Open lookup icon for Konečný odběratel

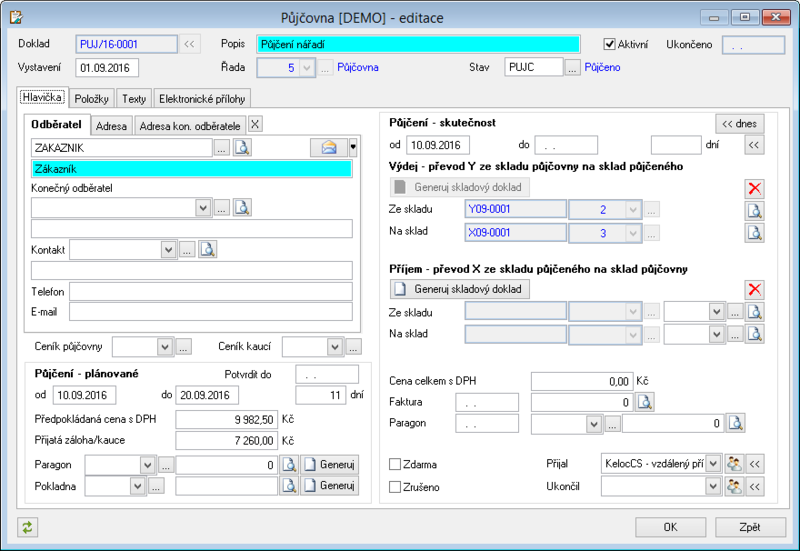[x=242, y=208]
